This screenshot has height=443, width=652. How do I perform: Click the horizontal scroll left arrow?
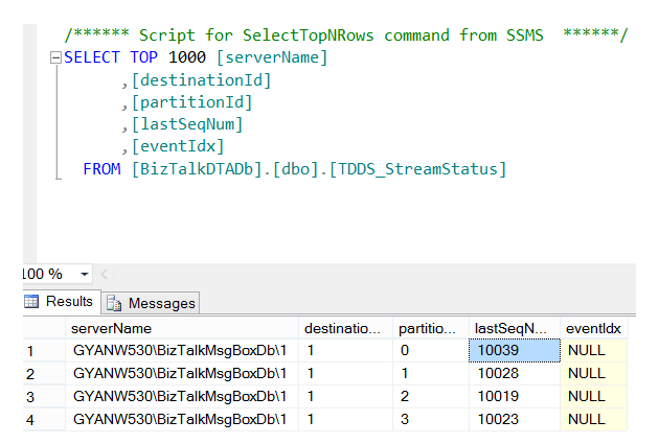104,274
